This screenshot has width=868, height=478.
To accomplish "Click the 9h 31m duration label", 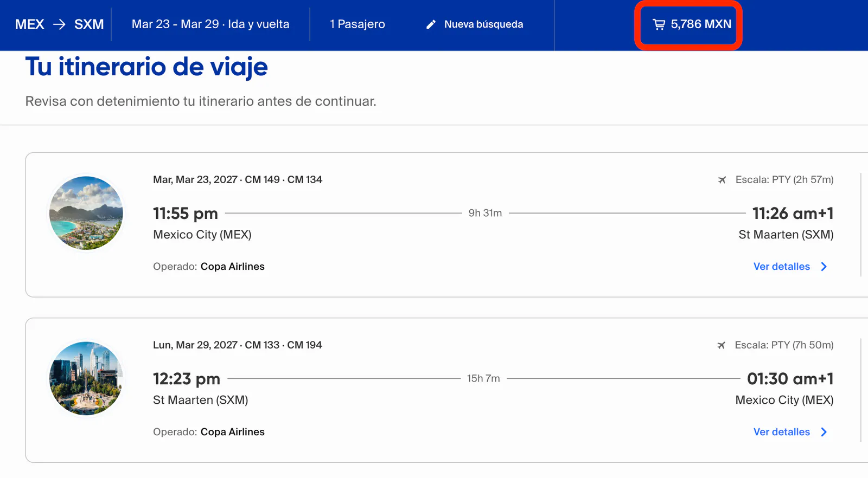I will click(x=485, y=214).
